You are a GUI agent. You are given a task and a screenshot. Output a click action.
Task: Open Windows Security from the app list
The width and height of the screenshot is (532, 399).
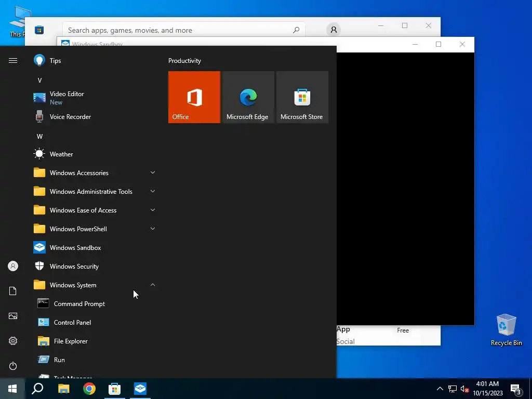[95, 267]
